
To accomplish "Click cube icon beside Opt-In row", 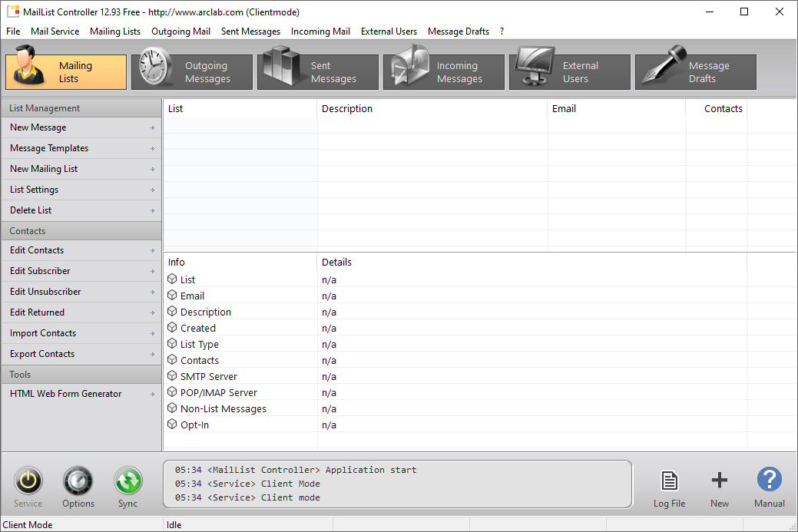I will [x=172, y=425].
